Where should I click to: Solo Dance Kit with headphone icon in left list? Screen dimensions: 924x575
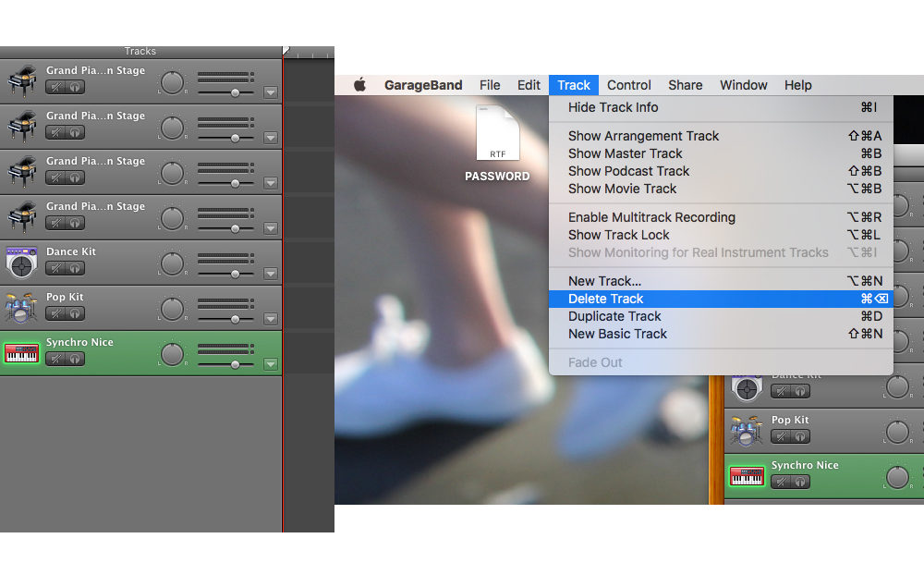[x=75, y=268]
